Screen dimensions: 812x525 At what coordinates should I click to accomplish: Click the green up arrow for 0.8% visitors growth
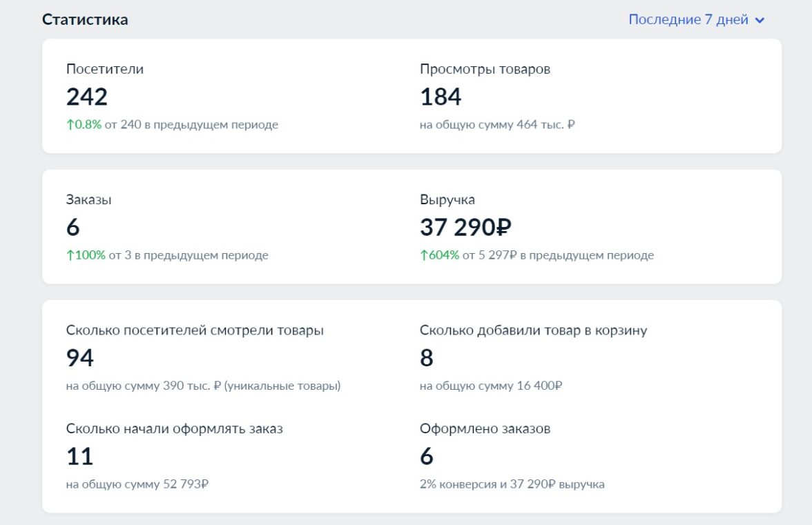(70, 125)
